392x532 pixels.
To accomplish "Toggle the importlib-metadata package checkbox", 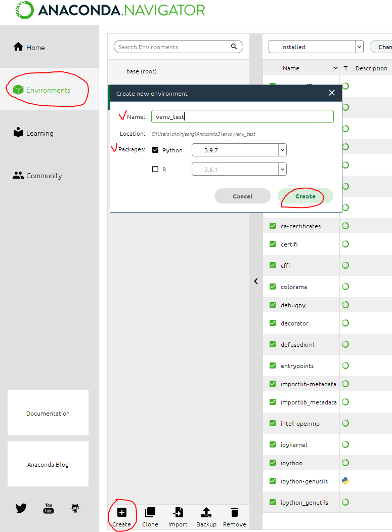I will tap(273, 384).
